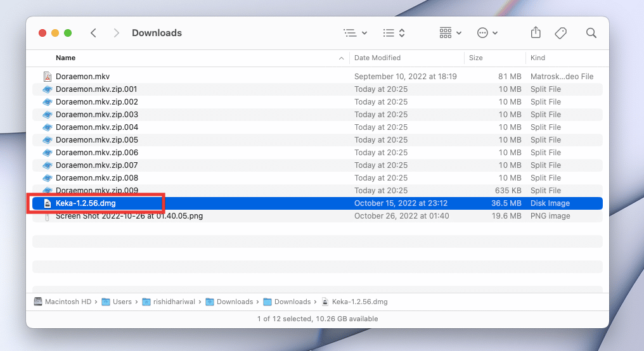Viewport: 644px width, 351px height.
Task: Select Doraemon.mkv.zip.007 file icon
Action: coord(48,165)
